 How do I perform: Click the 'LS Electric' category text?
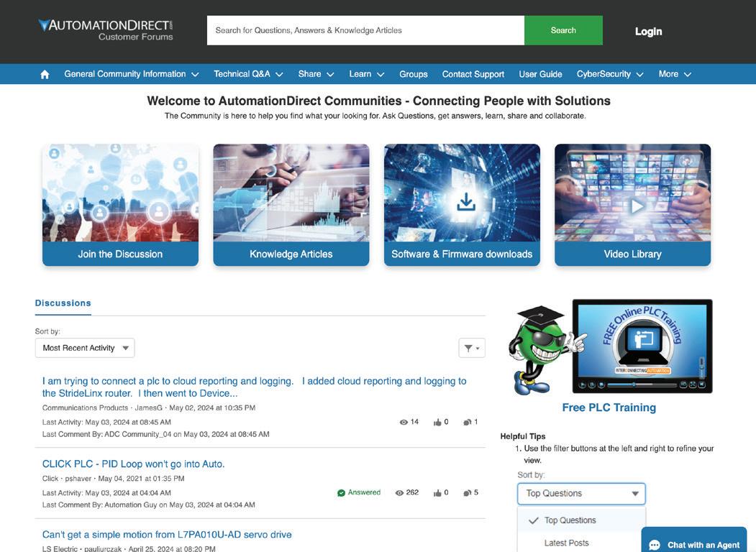(x=60, y=549)
